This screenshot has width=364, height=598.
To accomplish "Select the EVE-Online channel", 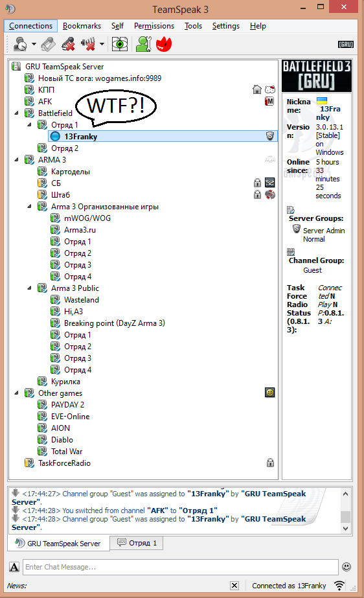I will tap(71, 417).
